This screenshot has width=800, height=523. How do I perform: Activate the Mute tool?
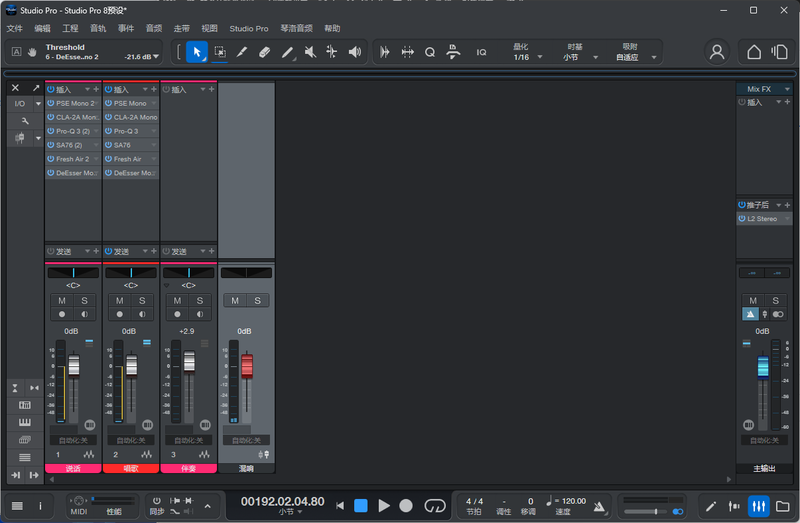click(310, 52)
